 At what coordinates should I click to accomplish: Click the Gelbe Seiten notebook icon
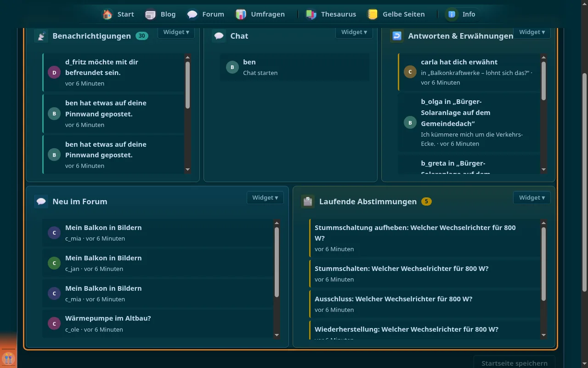[x=373, y=14]
